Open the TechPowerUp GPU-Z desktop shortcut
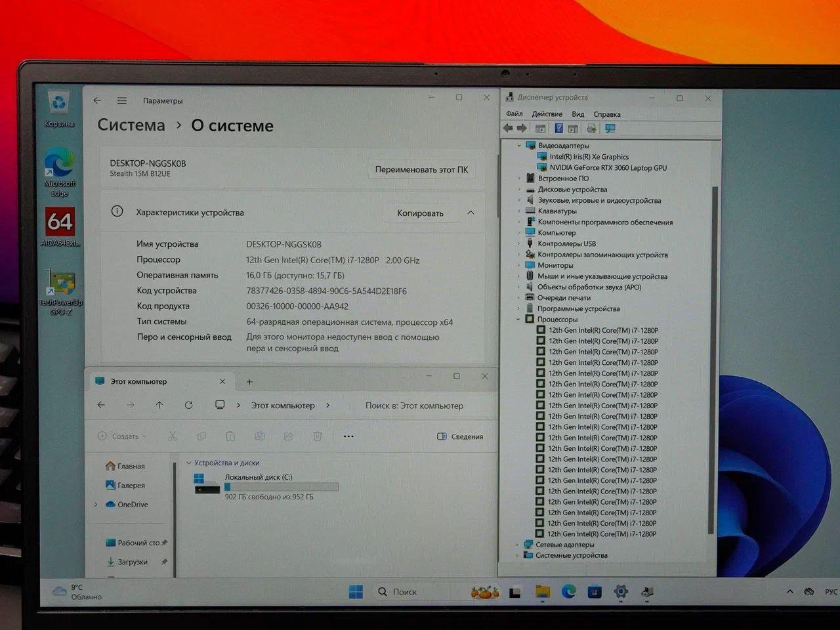This screenshot has width=840, height=630. click(61, 293)
